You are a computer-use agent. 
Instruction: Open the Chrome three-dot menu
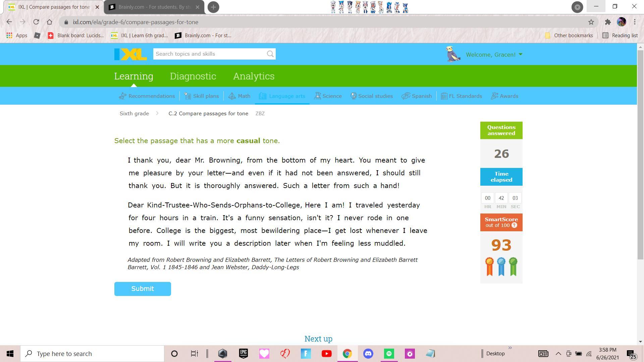[x=635, y=22]
